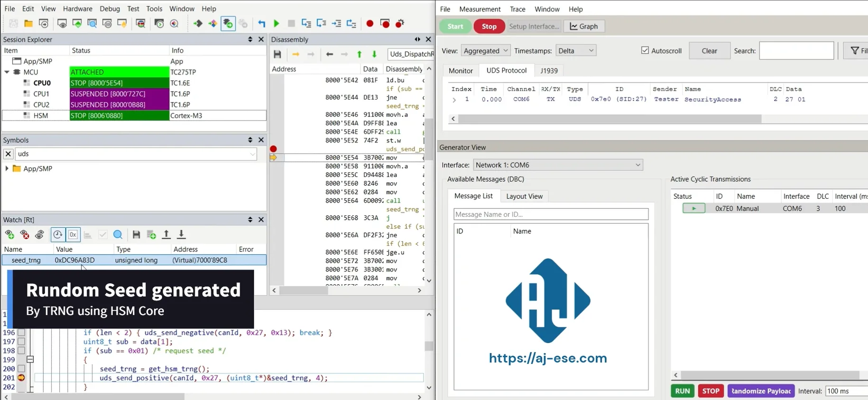Viewport: 868px width, 400px height.
Task: Click the Clear button
Action: (709, 51)
